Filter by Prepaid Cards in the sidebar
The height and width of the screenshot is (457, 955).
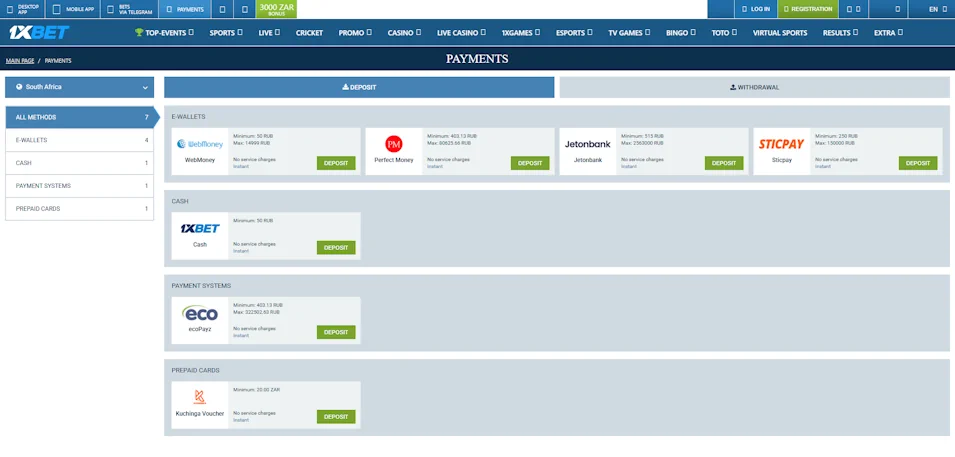(80, 208)
